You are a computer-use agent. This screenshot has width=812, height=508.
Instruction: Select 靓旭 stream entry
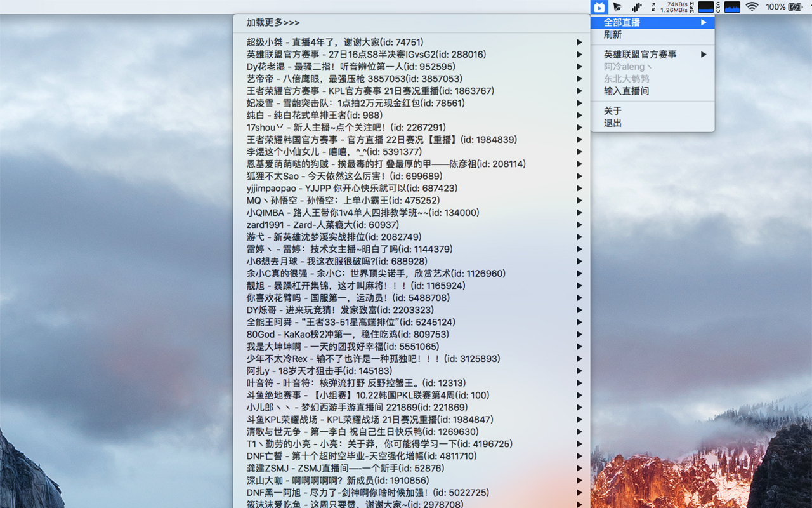pyautogui.click(x=412, y=286)
